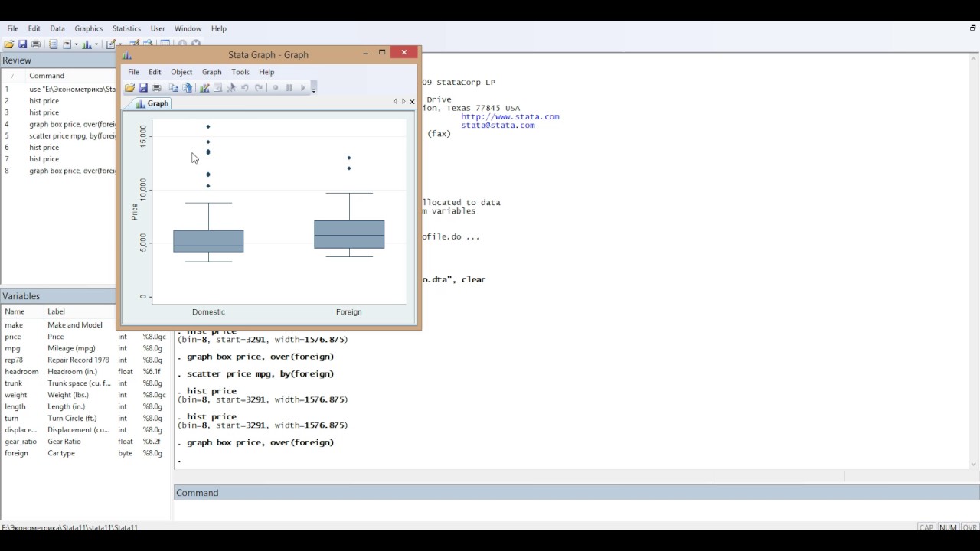This screenshot has height=551, width=980.
Task: Open Graphics menu in main window
Action: tap(89, 28)
